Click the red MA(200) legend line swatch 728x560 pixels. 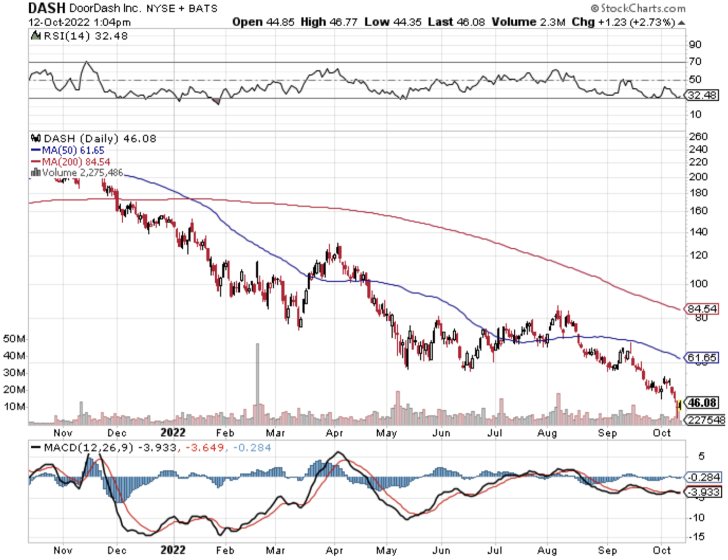point(36,162)
